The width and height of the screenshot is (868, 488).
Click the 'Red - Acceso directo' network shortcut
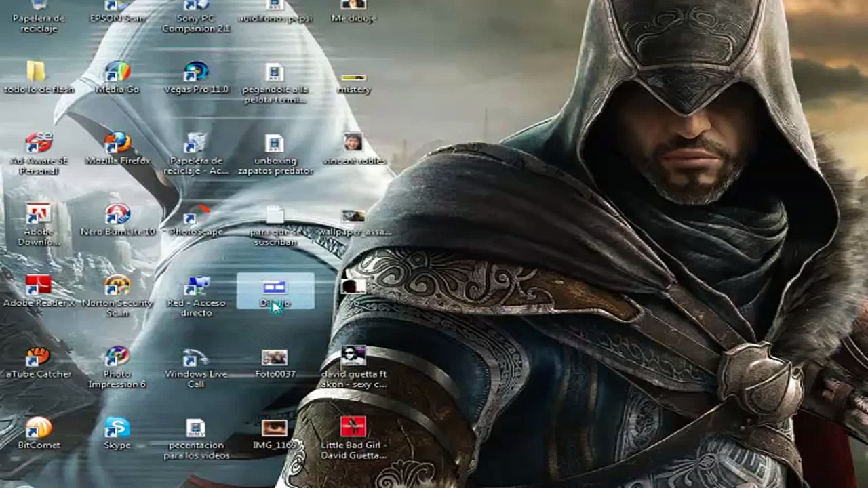pyautogui.click(x=196, y=285)
